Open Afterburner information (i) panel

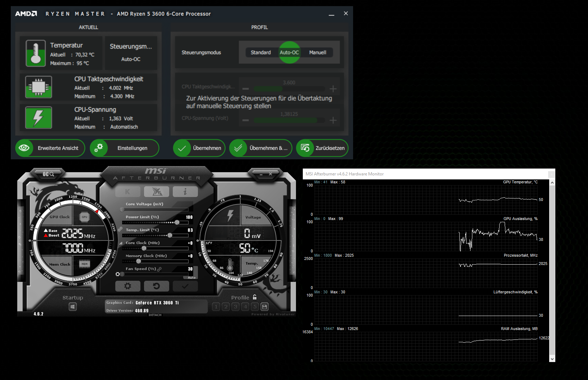(185, 192)
